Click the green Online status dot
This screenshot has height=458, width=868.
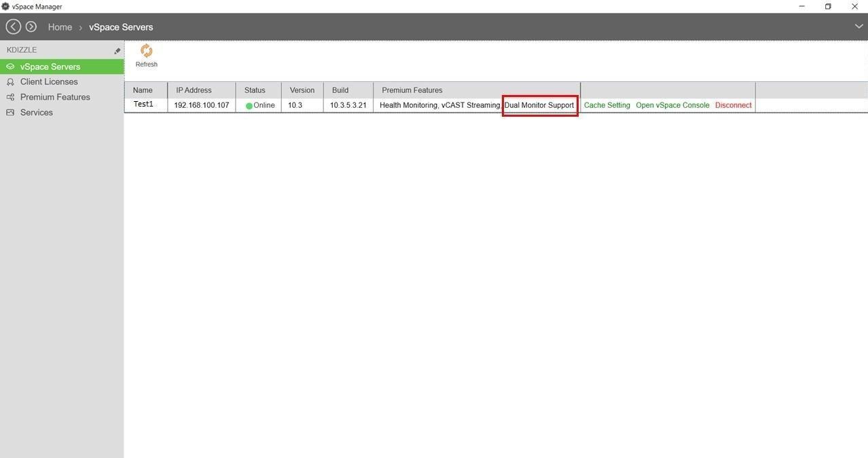(249, 106)
